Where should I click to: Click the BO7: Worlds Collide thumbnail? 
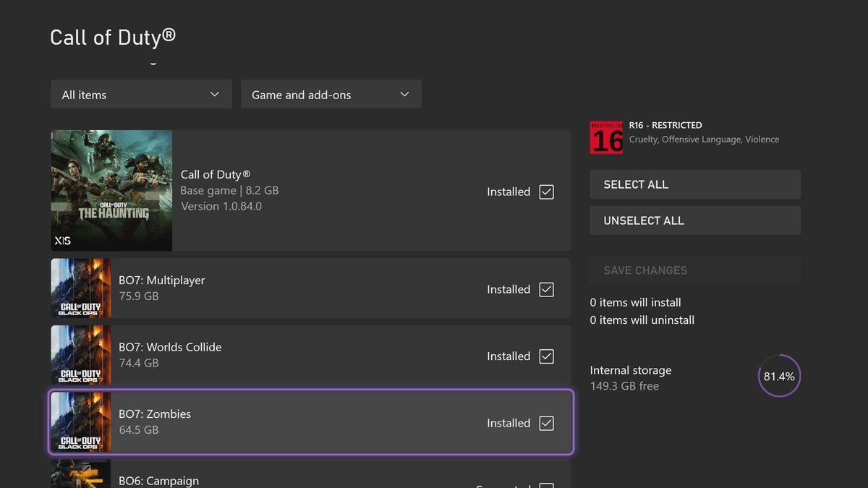[x=81, y=355]
